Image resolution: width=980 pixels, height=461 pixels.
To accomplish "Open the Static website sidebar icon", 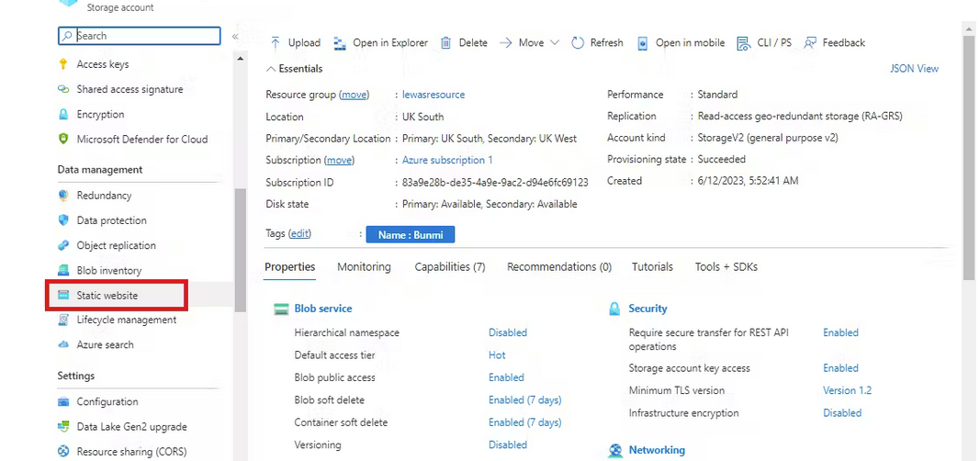I will point(63,296).
